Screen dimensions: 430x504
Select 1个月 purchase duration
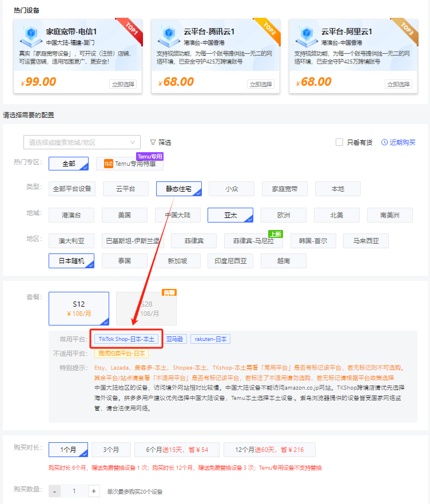[68, 450]
